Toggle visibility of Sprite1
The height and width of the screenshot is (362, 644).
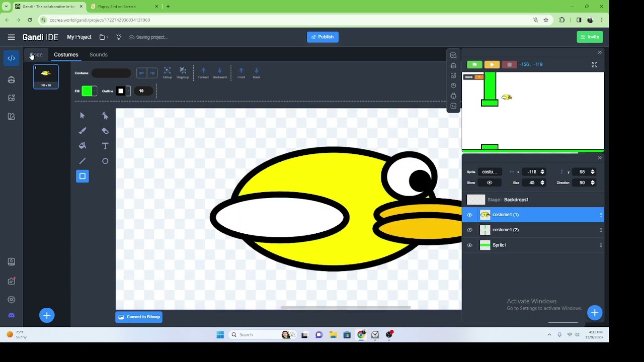click(469, 245)
